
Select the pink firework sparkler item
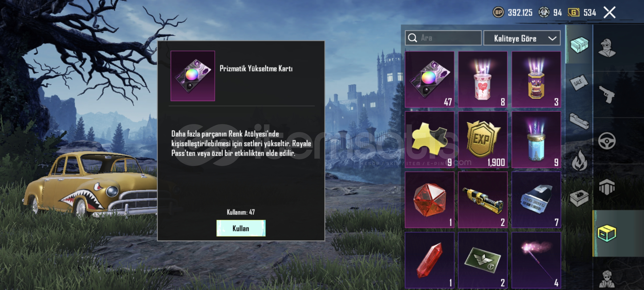pyautogui.click(x=536, y=260)
